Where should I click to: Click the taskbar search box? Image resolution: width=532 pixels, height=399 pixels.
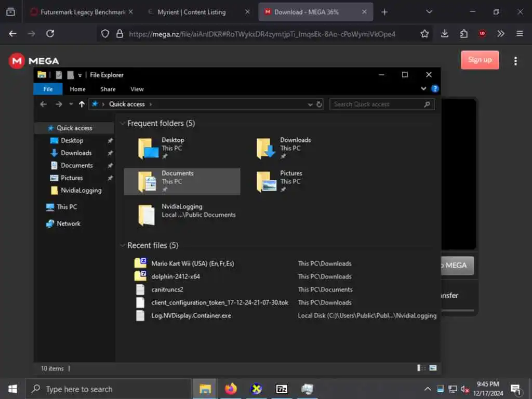[108, 389]
